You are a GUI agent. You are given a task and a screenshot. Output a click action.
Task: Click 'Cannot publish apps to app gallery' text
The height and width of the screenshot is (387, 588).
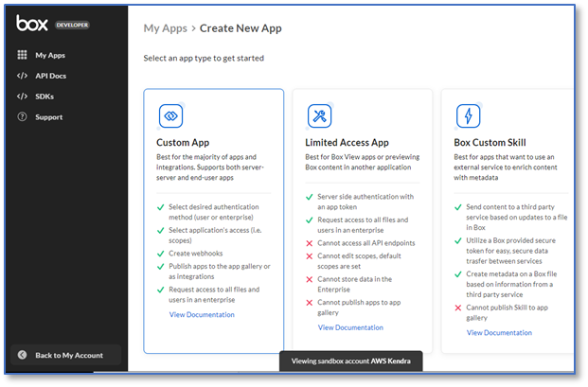[x=359, y=308]
